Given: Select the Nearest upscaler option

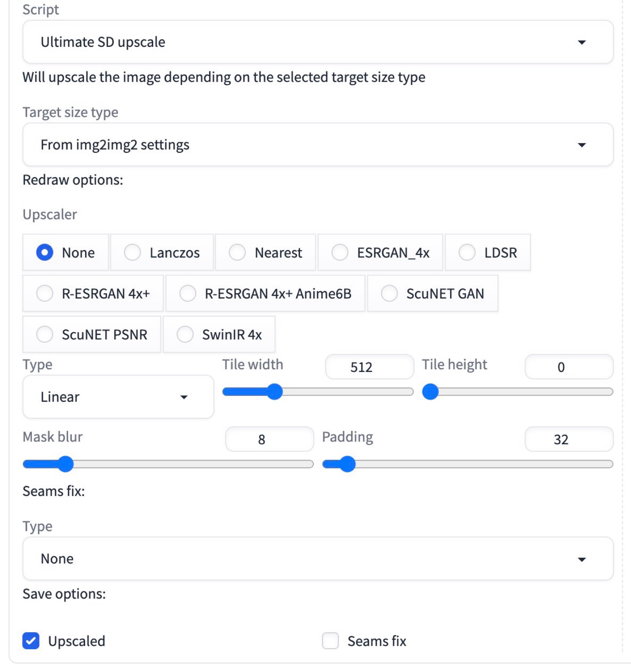Looking at the screenshot, I should pyautogui.click(x=237, y=252).
